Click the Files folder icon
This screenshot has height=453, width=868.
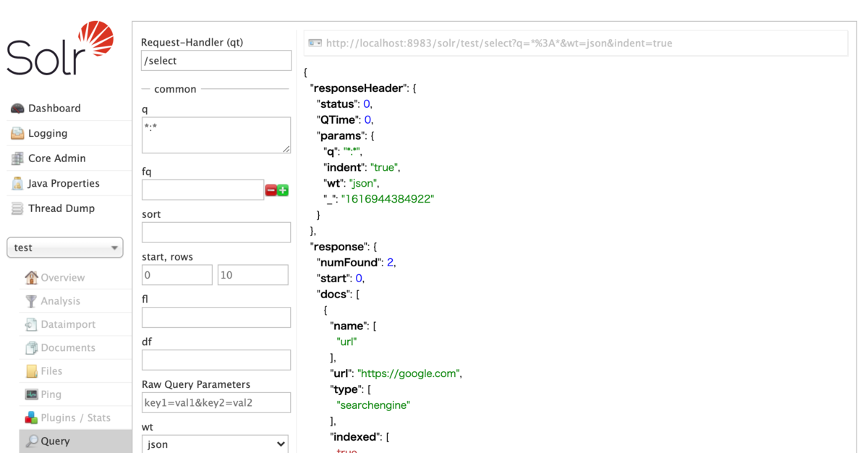[x=31, y=371]
